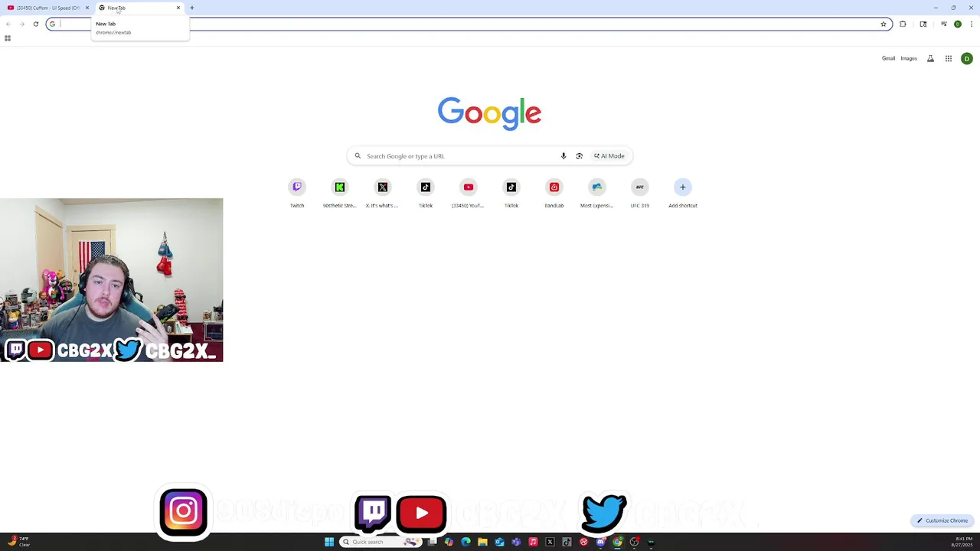Close the New Tab tab

178,8
